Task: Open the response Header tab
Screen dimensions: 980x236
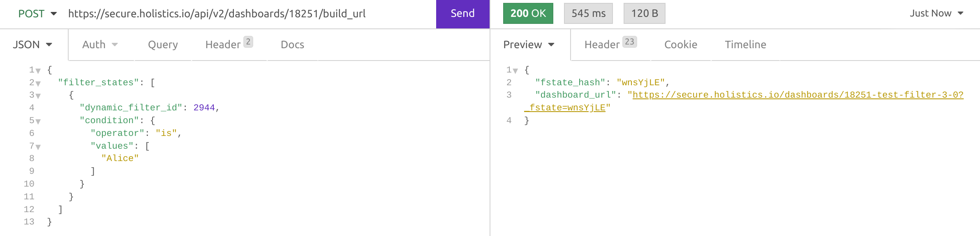Action: [x=610, y=44]
